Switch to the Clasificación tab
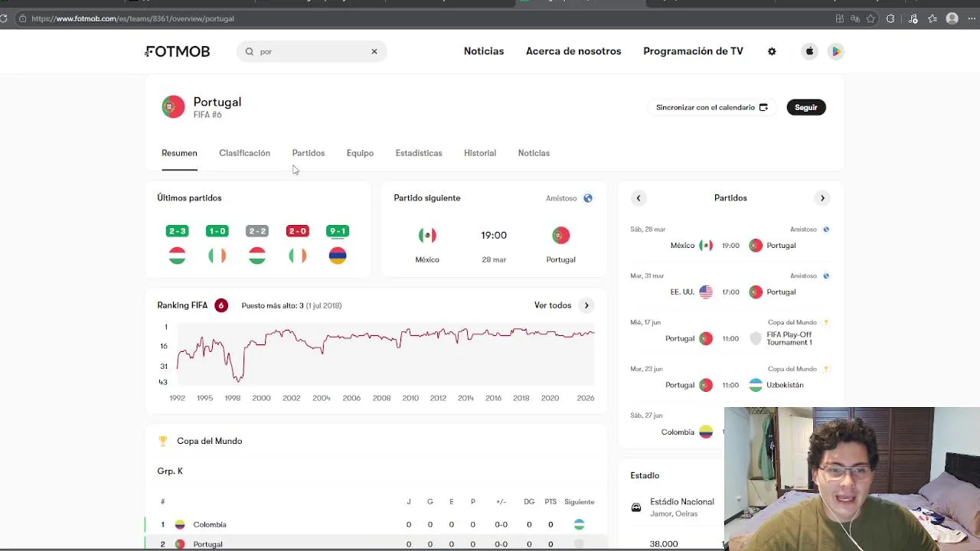980x551 pixels. pos(244,153)
